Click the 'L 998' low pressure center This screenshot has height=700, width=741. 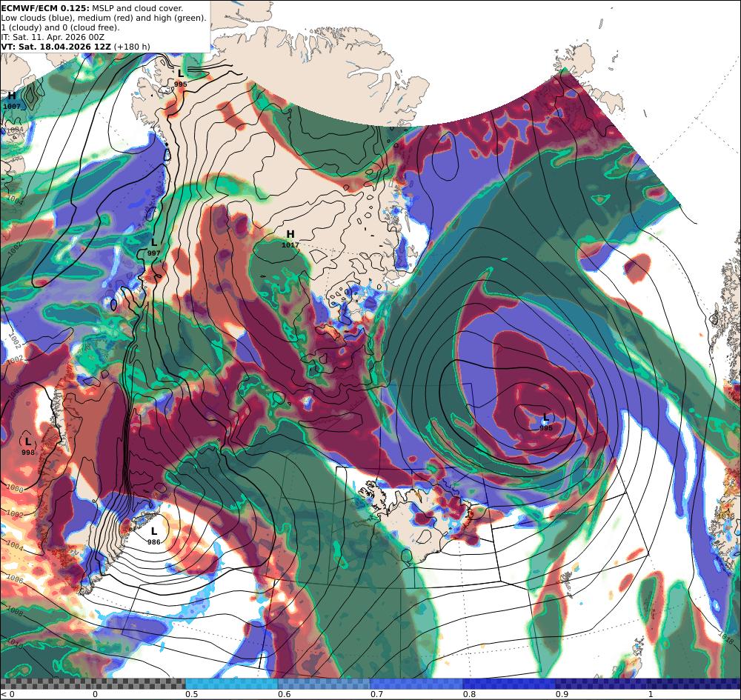(28, 447)
